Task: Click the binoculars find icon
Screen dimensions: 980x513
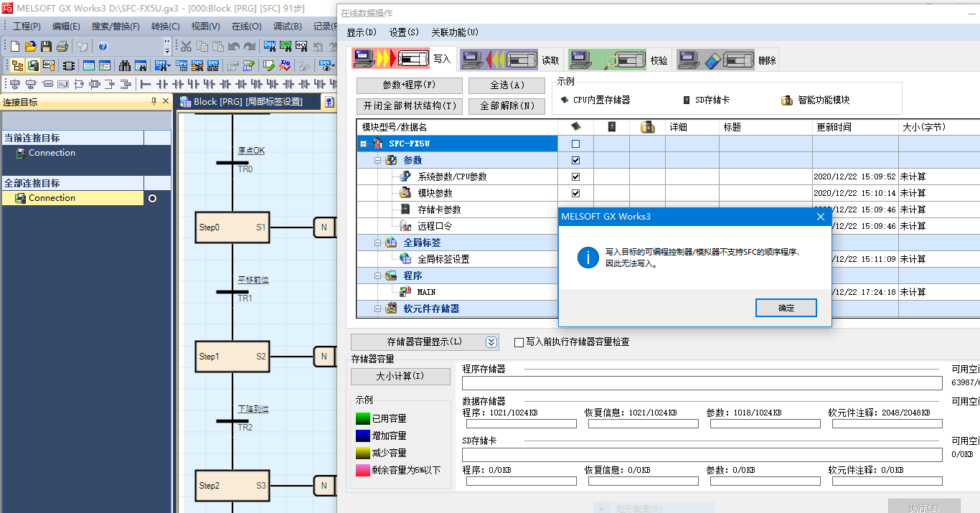Action: click(125, 65)
